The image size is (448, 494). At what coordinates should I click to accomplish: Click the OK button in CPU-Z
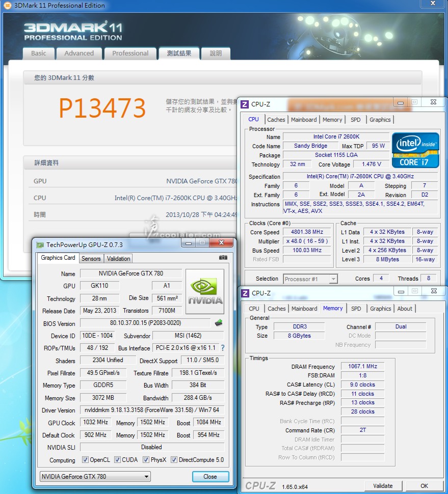tap(424, 486)
